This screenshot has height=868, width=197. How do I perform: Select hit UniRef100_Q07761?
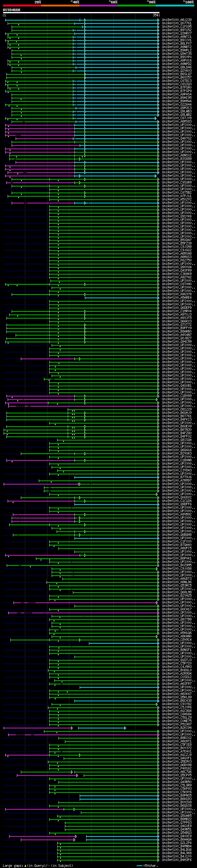(x=177, y=23)
